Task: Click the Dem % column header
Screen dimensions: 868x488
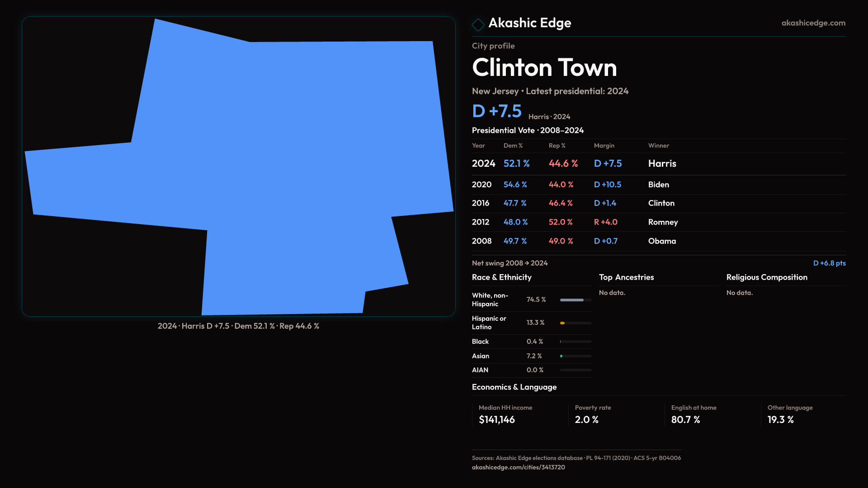Action: (513, 146)
